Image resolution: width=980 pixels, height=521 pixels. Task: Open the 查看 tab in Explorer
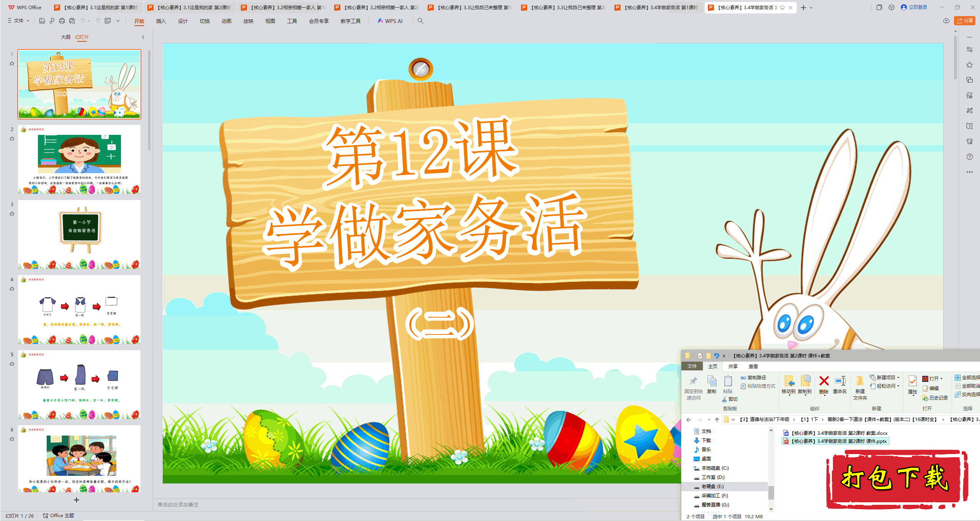753,367
